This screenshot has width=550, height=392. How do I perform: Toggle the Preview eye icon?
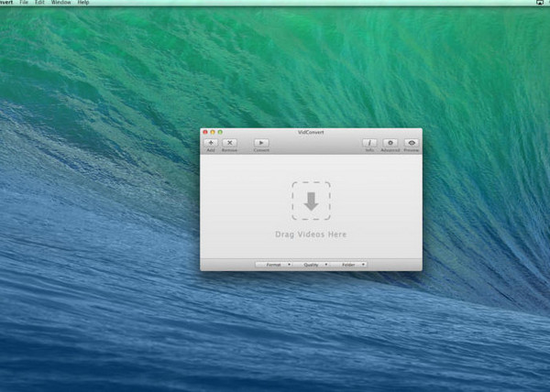[412, 143]
